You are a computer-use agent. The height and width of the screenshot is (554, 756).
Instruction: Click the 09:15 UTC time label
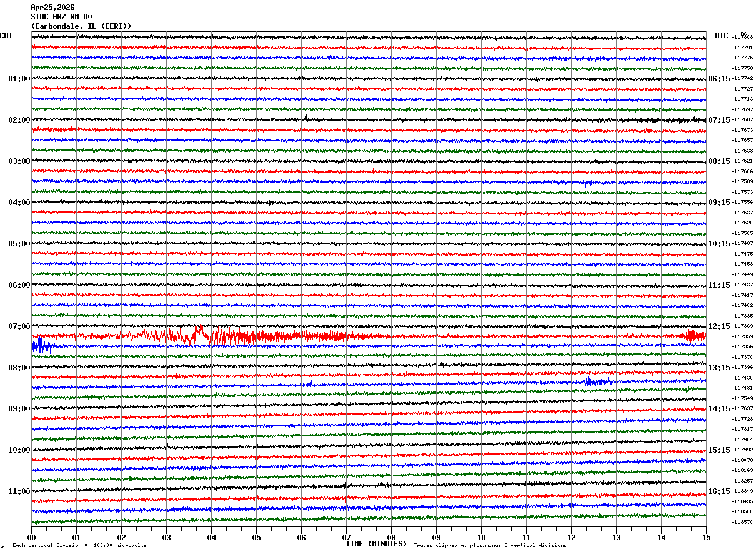(x=719, y=203)
